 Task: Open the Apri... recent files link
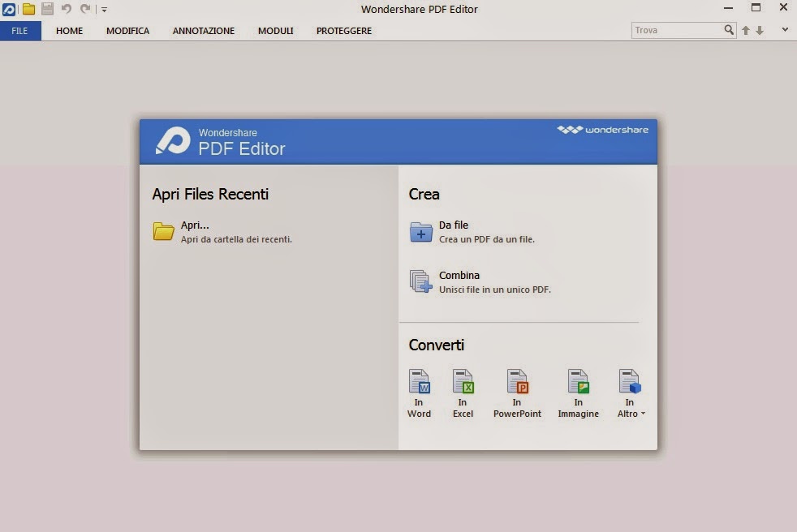coord(195,225)
